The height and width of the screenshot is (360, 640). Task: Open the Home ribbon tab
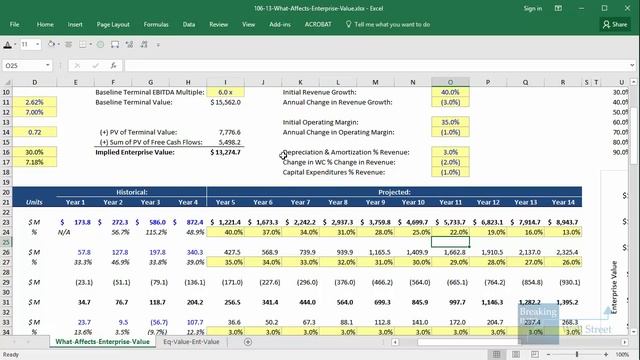click(45, 24)
